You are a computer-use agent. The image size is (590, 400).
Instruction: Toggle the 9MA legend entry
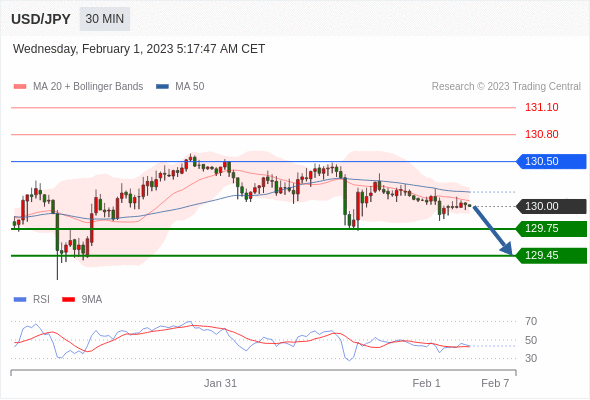[x=82, y=300]
